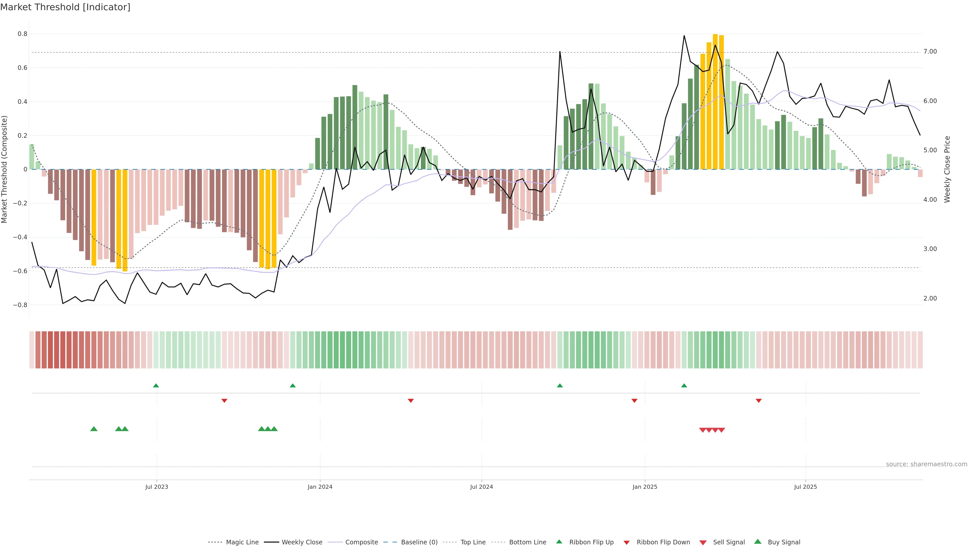980x551 pixels.
Task: Click the rightmost red sell signal triangle
Action: [721, 430]
